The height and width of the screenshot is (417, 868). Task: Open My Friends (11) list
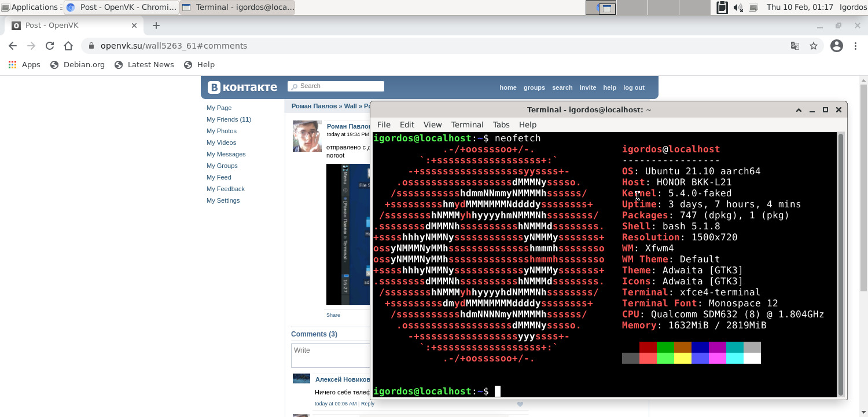coord(229,119)
